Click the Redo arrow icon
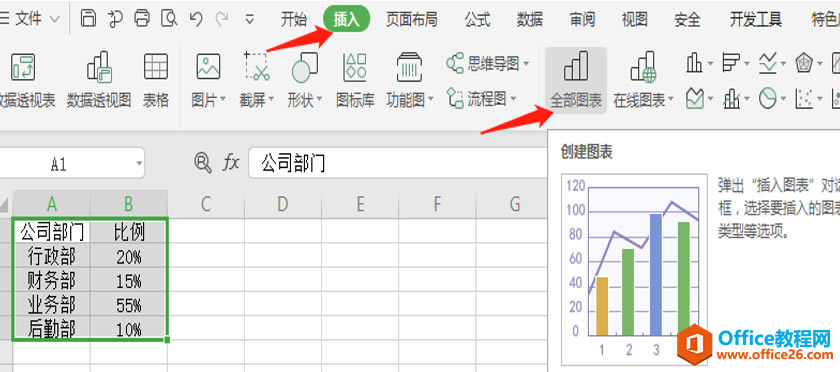The image size is (840, 372). [222, 19]
